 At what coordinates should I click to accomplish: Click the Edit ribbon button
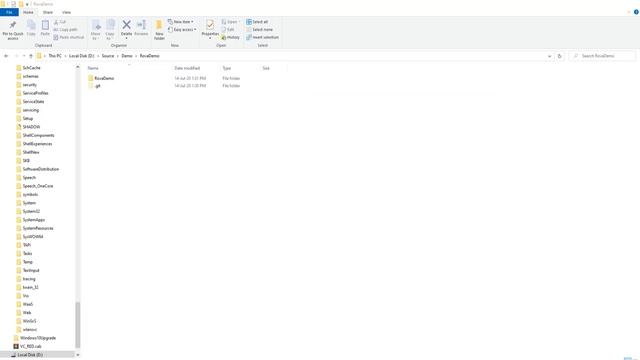[228, 29]
